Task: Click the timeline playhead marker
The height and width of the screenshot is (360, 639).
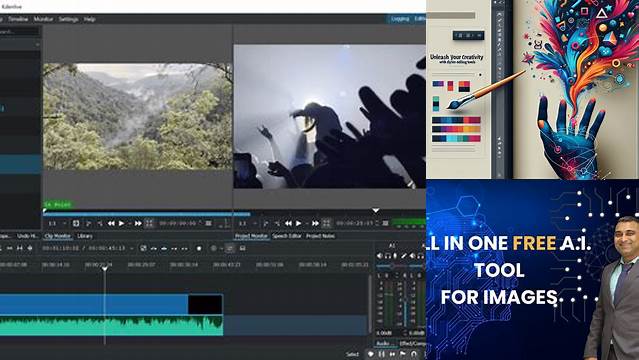Action: coord(105,269)
